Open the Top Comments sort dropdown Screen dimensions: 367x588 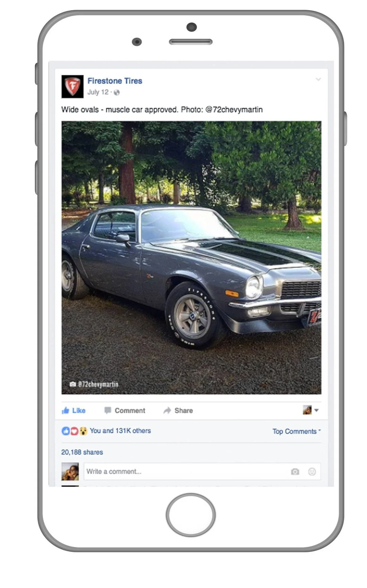tap(296, 431)
